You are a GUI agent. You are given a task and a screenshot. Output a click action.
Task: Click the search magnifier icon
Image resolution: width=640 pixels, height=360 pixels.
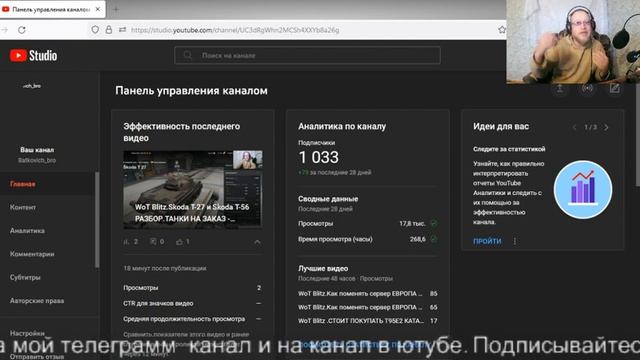click(187, 55)
